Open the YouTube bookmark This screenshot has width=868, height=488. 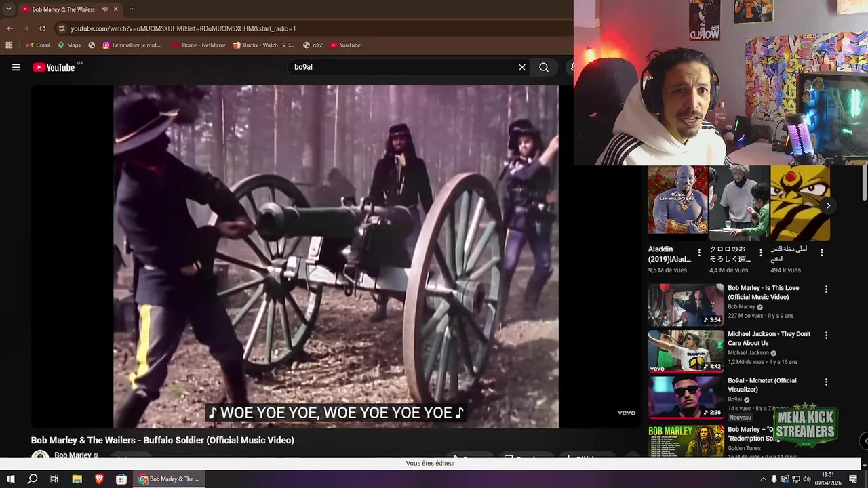[346, 45]
